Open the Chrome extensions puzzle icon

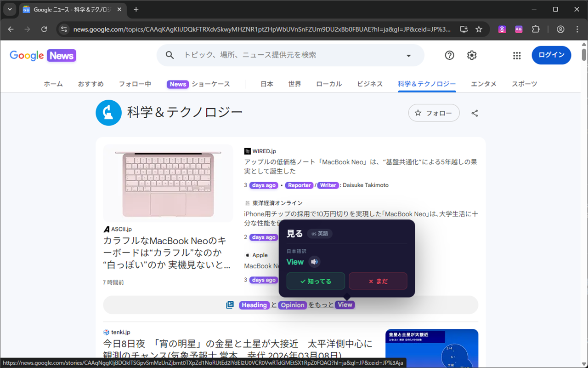[536, 29]
